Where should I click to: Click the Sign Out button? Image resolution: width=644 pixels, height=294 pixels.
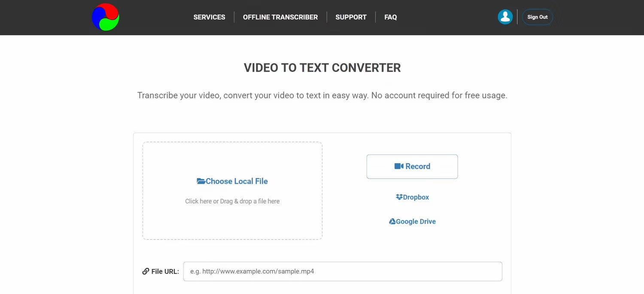[537, 17]
